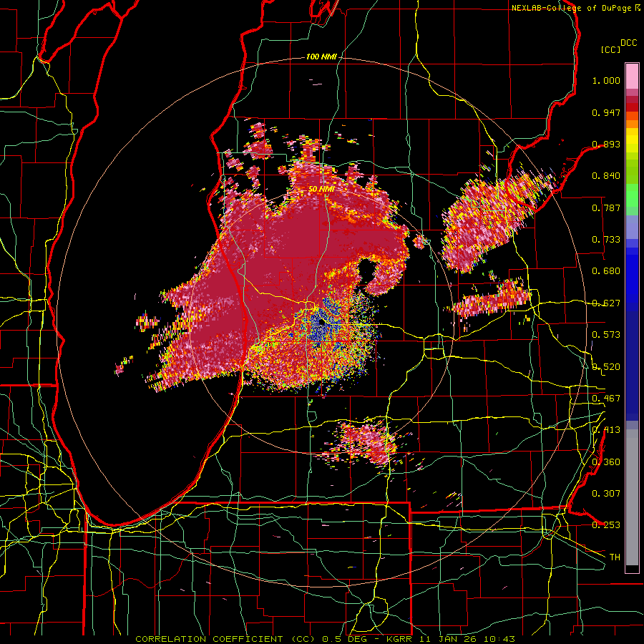Click the DCC label above the color scale
Screen dimensions: 644x644
pyautogui.click(x=628, y=43)
